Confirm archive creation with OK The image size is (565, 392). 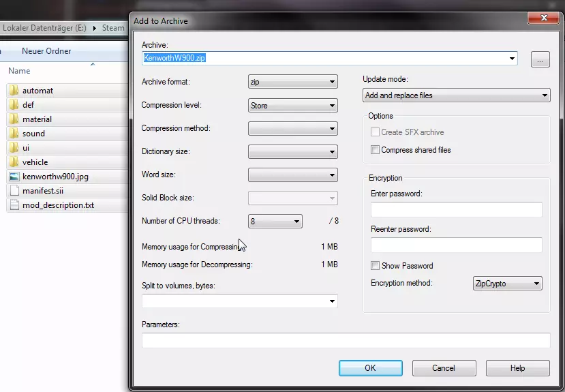(x=371, y=368)
